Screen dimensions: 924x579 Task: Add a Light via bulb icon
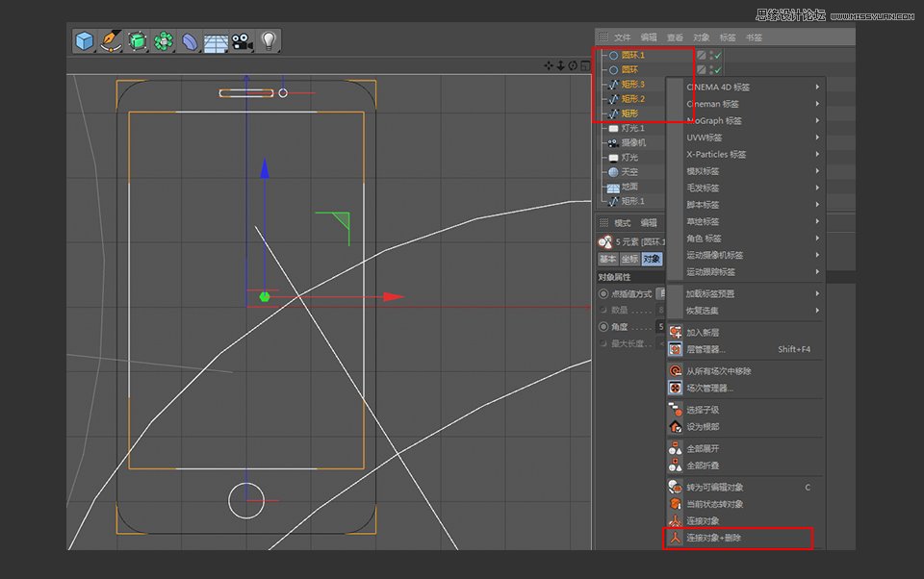click(x=269, y=41)
